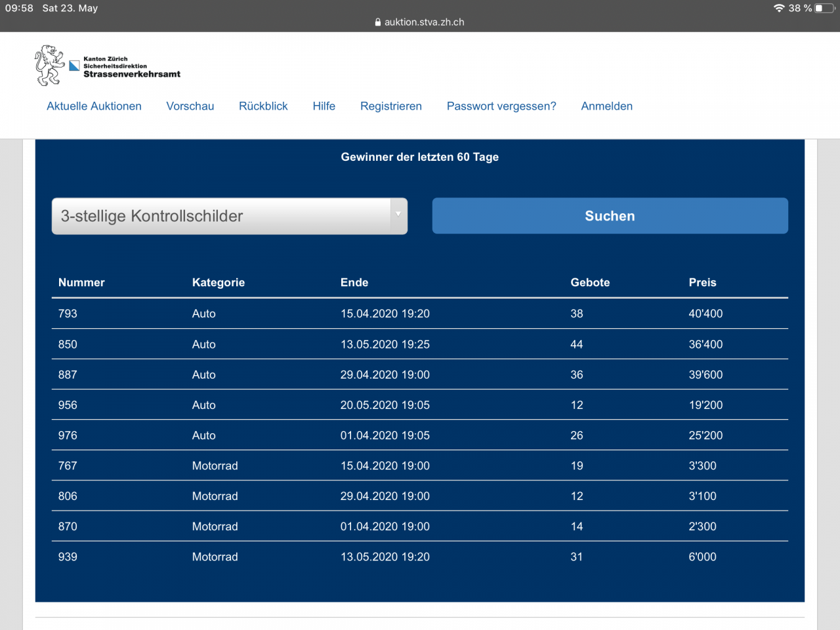Image resolution: width=840 pixels, height=630 pixels.
Task: Click the Strassenverkehrsamt header text
Action: (x=132, y=74)
